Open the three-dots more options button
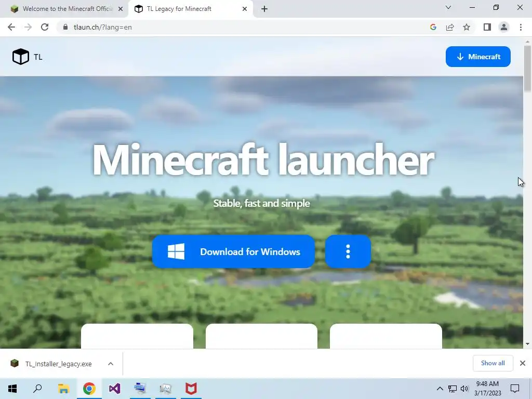The image size is (532, 399). click(x=348, y=252)
